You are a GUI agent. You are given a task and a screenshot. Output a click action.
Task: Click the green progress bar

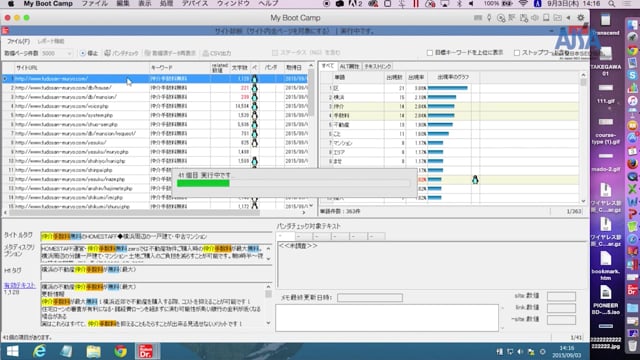coord(203,184)
